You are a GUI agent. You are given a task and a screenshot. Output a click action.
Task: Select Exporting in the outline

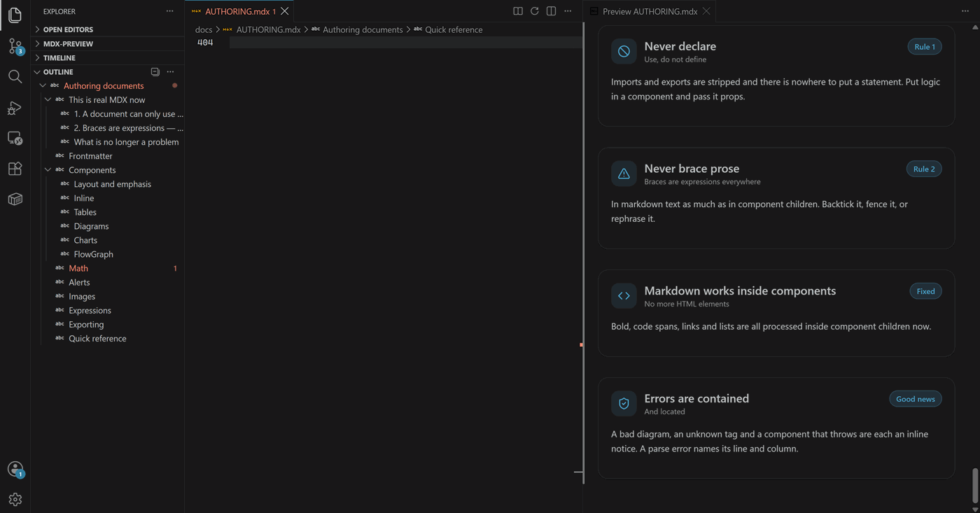86,324
